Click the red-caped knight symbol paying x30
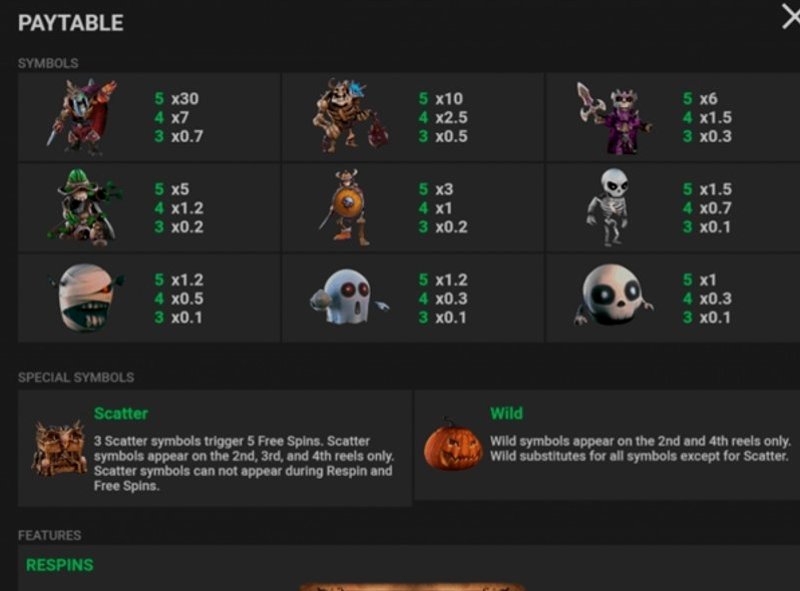The image size is (800, 591). 83,117
